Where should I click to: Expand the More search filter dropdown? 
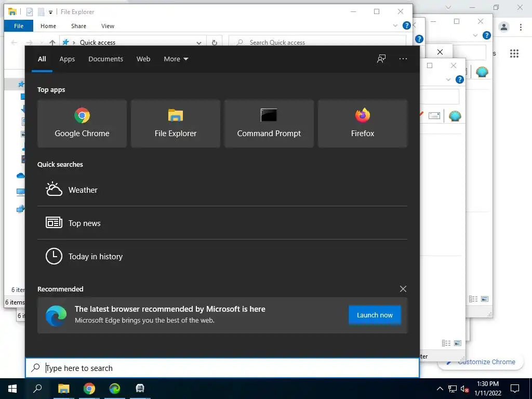pos(176,59)
